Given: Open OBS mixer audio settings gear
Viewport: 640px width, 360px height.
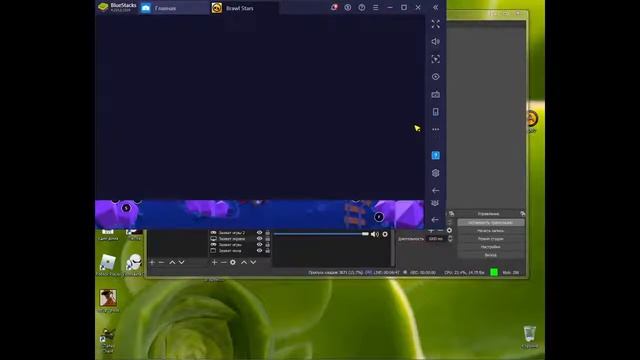Looking at the screenshot, I should point(385,234).
